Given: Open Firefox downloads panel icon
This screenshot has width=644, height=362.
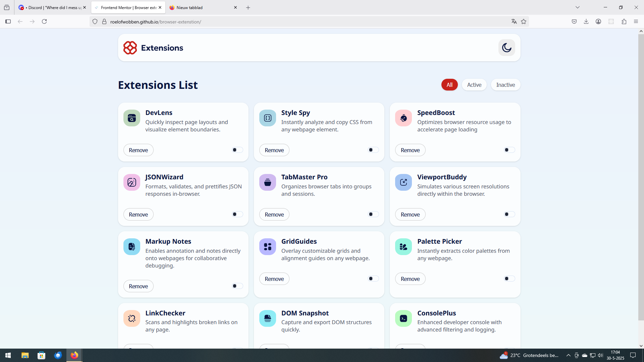Looking at the screenshot, I should tap(586, 22).
